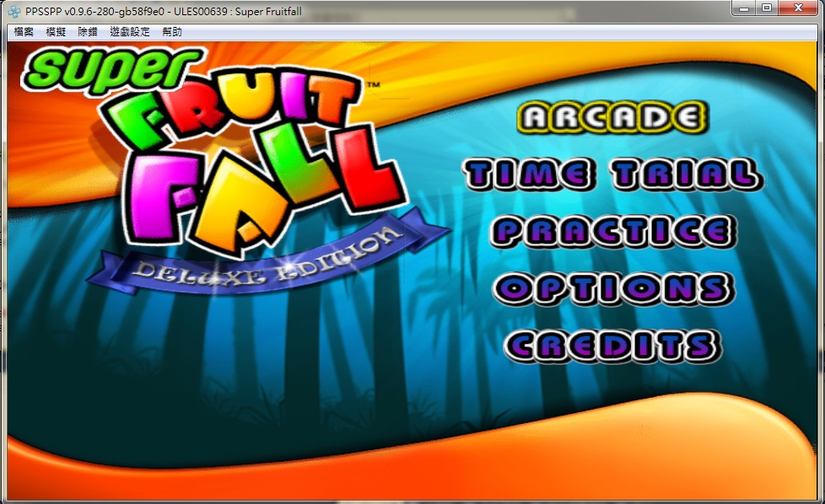The image size is (825, 504).
Task: Open the 檔案 (File) menu
Action: tap(24, 32)
